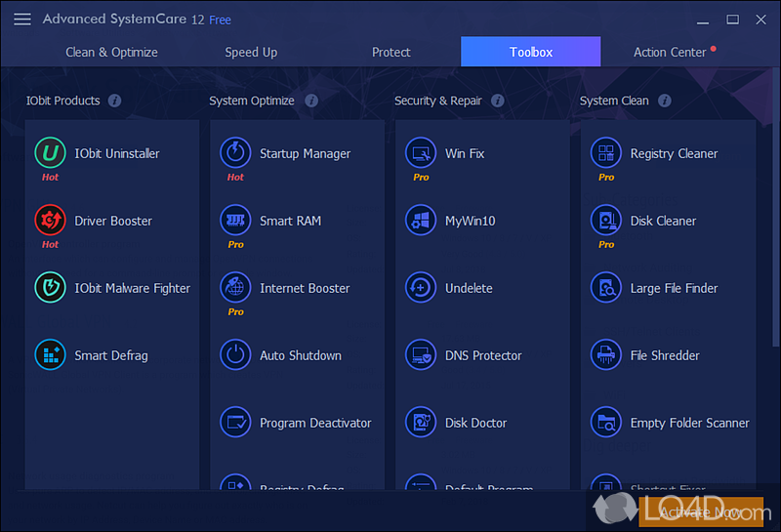
Task: Open the IObit Uninstaller tool icon
Action: coord(50,153)
